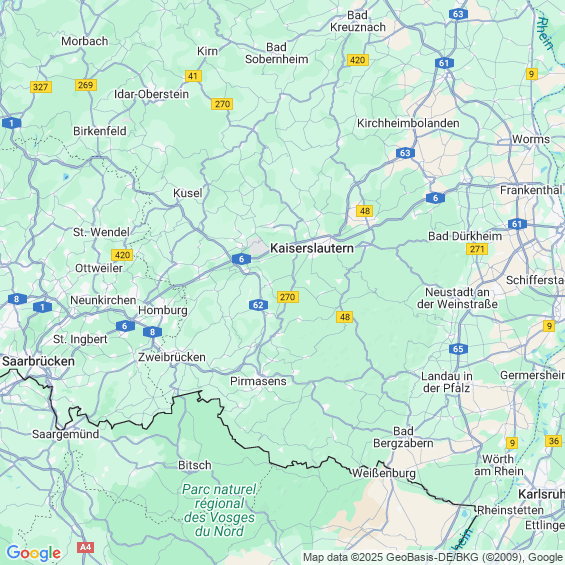Click the A4 motorway shield

(85, 548)
